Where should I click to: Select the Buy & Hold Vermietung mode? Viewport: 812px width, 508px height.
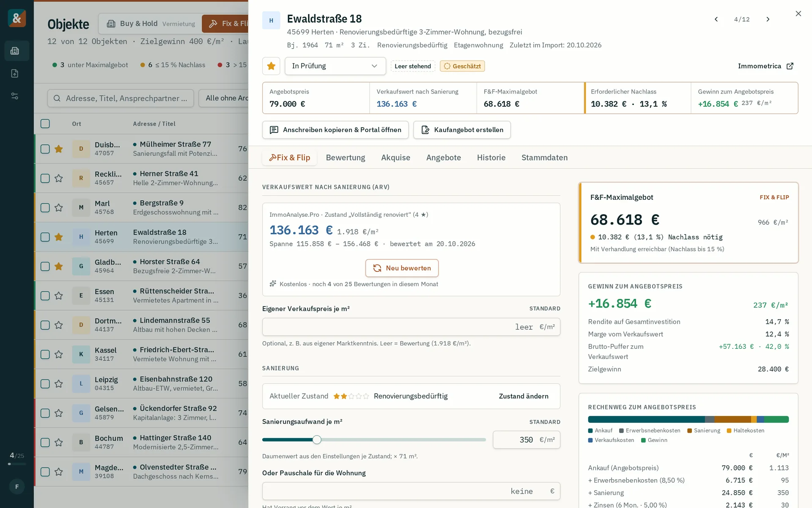(151, 24)
